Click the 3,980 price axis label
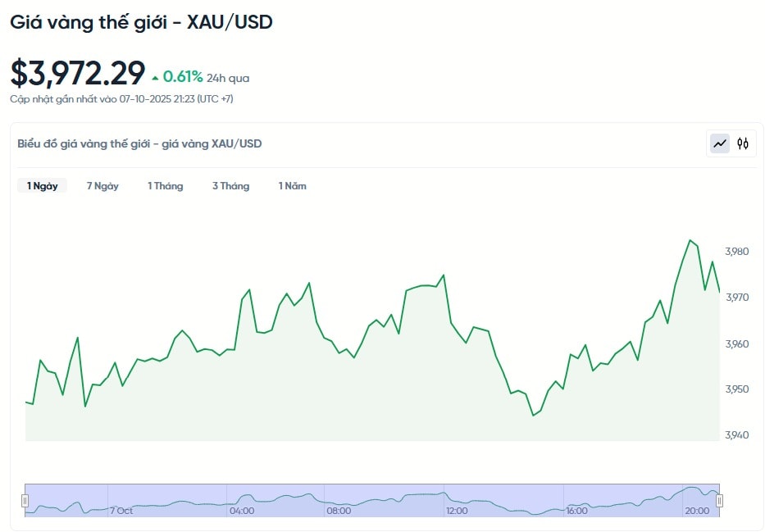The width and height of the screenshot is (765, 532). [x=737, y=252]
